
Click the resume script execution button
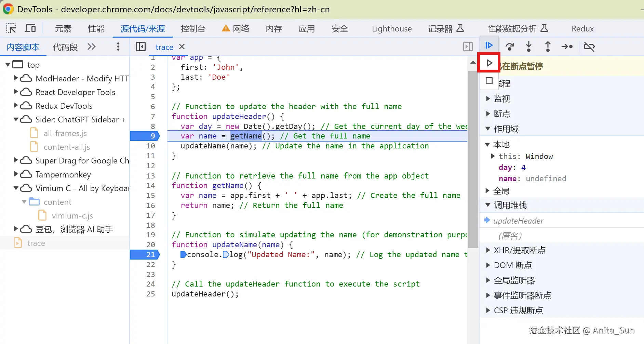(489, 45)
